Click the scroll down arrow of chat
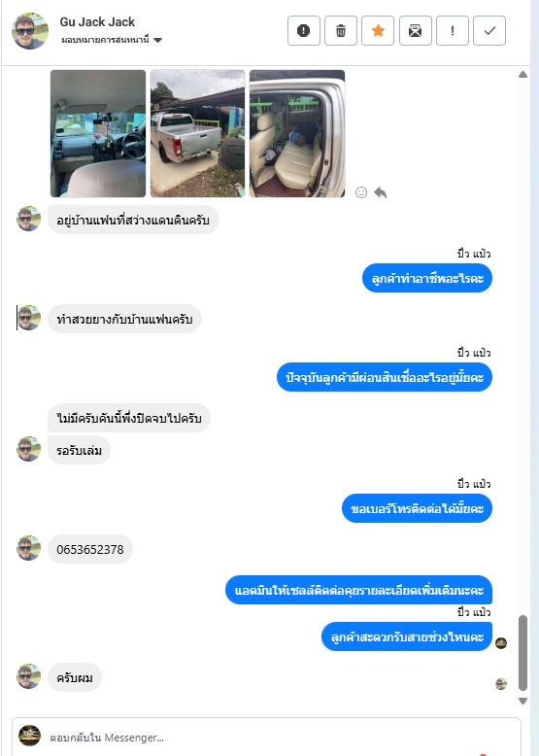The width and height of the screenshot is (539, 756). tap(523, 701)
